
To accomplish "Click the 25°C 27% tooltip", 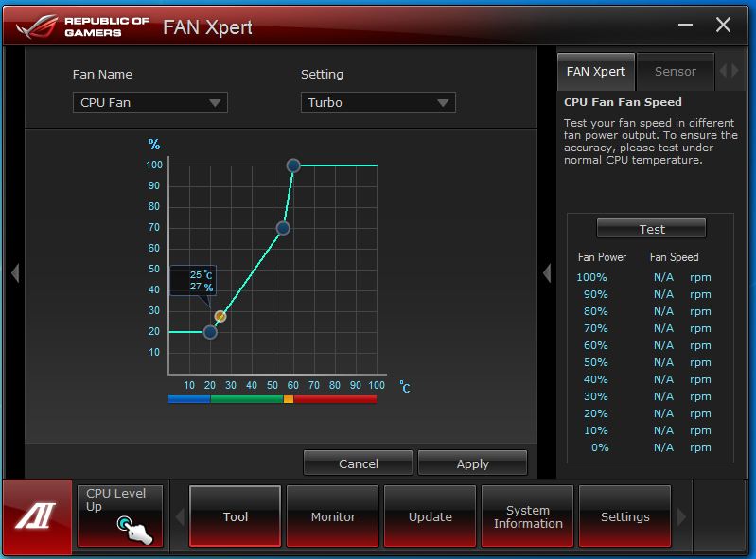I will 193,281.
